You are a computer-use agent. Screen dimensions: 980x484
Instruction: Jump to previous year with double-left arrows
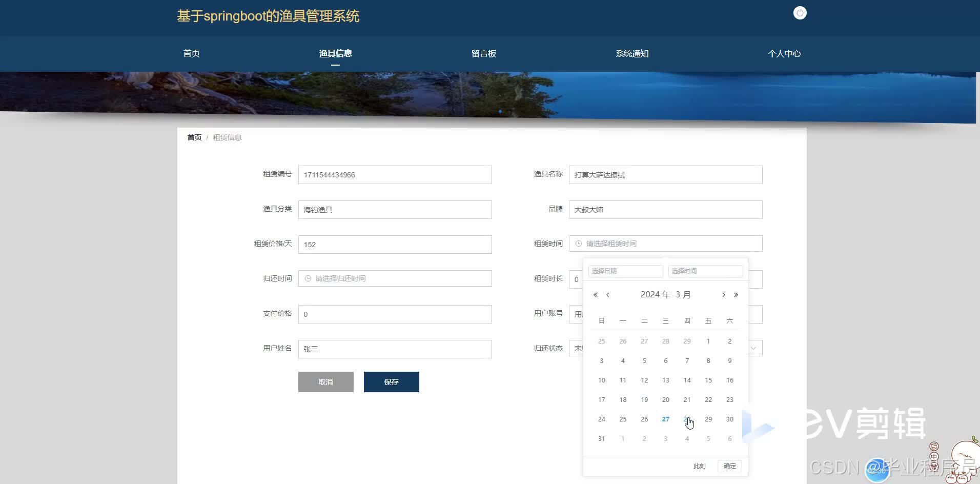coord(595,295)
